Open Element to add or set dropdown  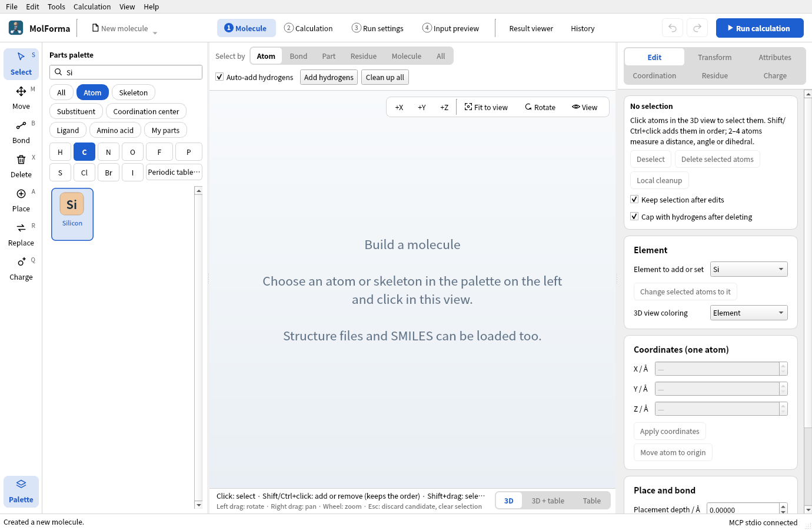click(748, 269)
